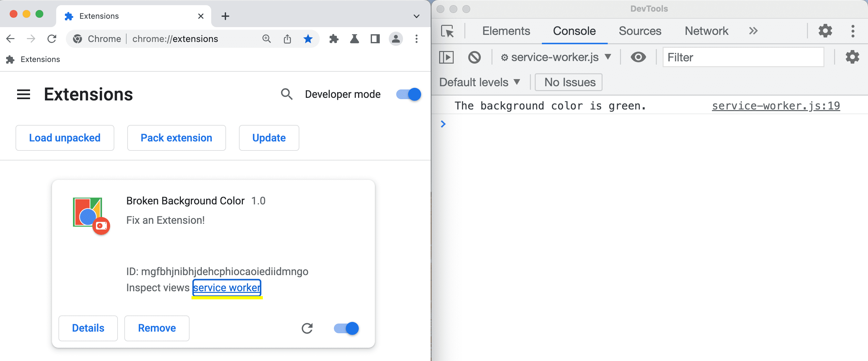Click the eye visibility icon in Console
868x361 pixels.
(x=638, y=57)
